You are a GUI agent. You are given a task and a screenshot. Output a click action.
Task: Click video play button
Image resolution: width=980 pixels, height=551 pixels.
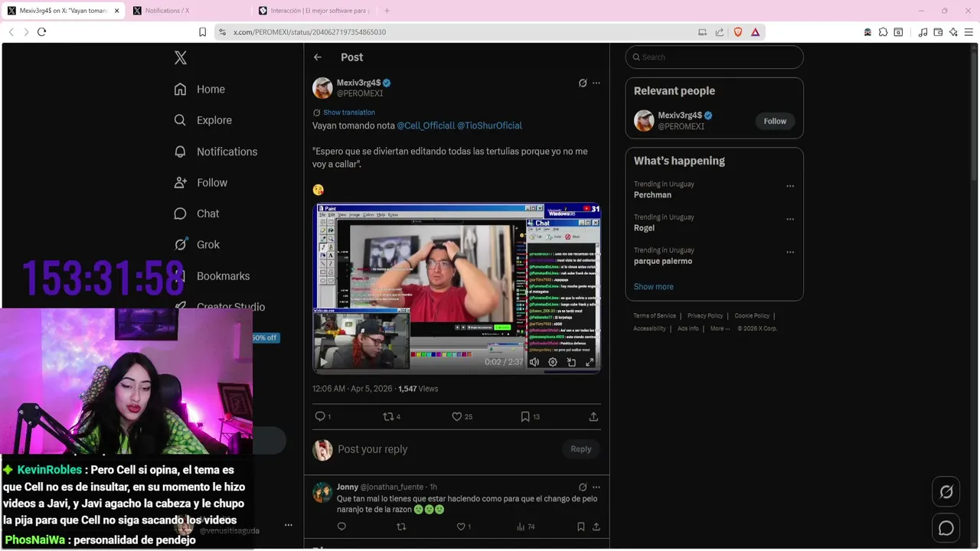click(324, 362)
